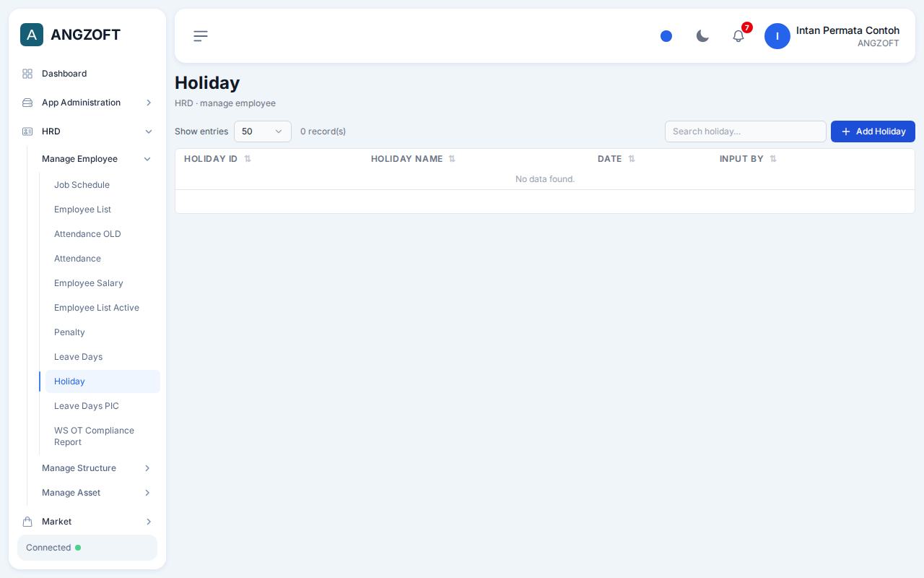This screenshot has width=924, height=578.
Task: Click the plus icon on Add Holiday
Action: coord(846,131)
